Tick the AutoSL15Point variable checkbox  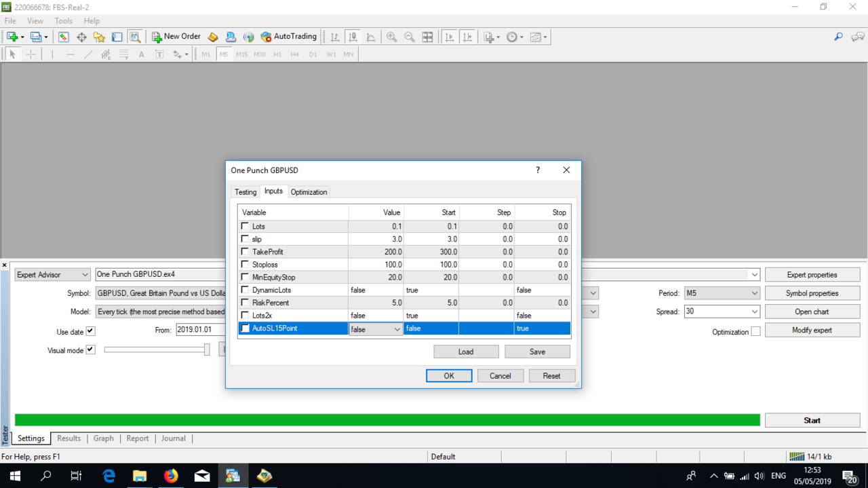click(245, 329)
